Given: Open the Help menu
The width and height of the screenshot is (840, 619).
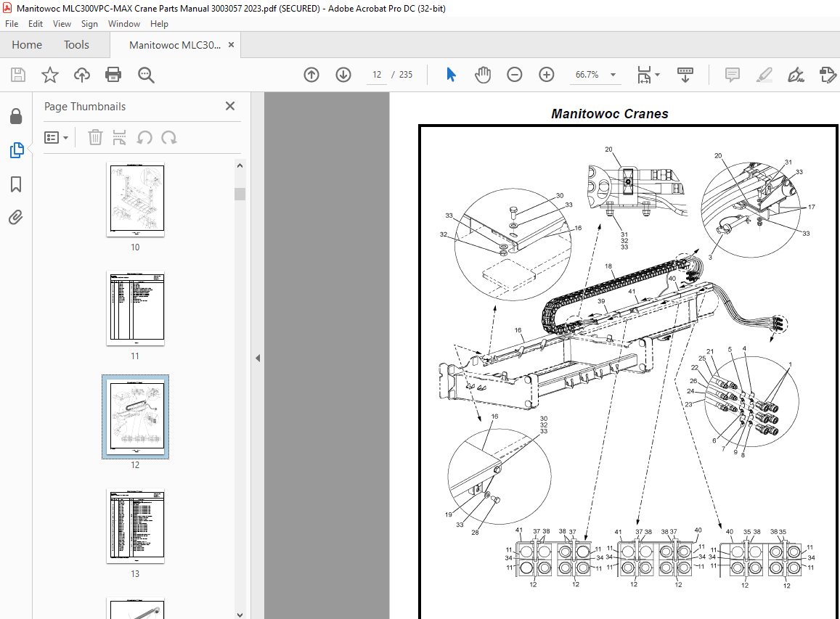Looking at the screenshot, I should 159,23.
